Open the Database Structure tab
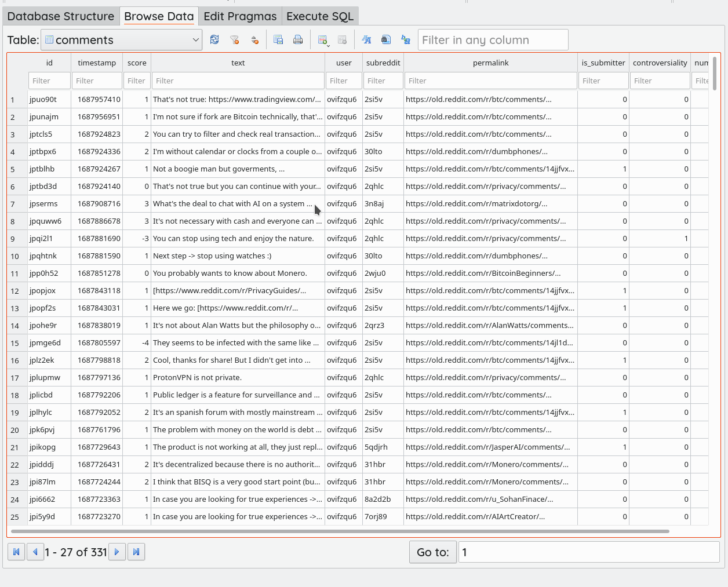 coord(61,16)
